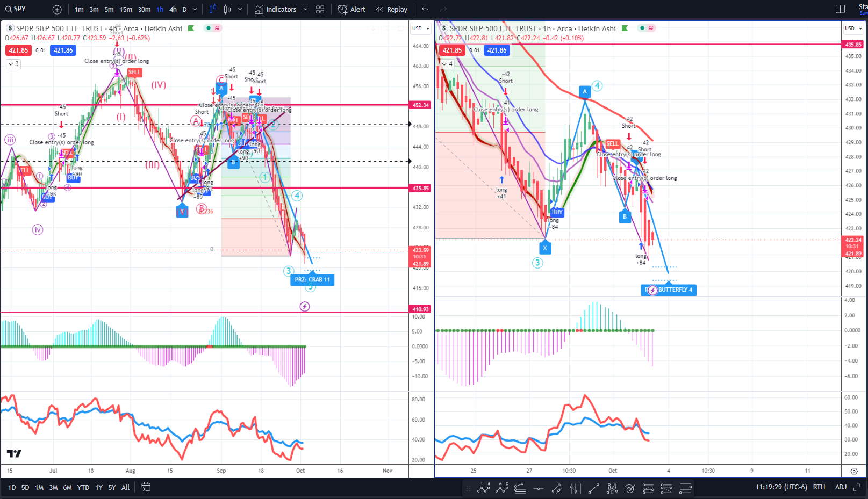Select the short position drawing tool
Screen dimensions: 868x499
click(666, 488)
